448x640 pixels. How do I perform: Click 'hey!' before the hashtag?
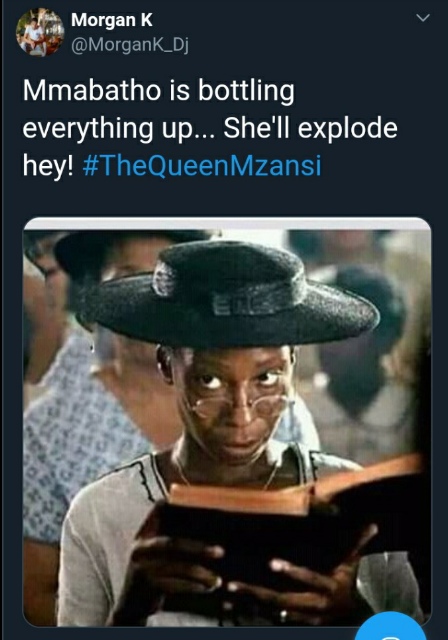click(x=48, y=166)
